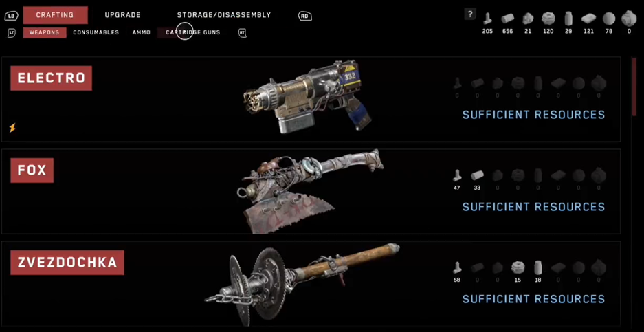Choose the ELECTRO weapon label

(x=52, y=78)
